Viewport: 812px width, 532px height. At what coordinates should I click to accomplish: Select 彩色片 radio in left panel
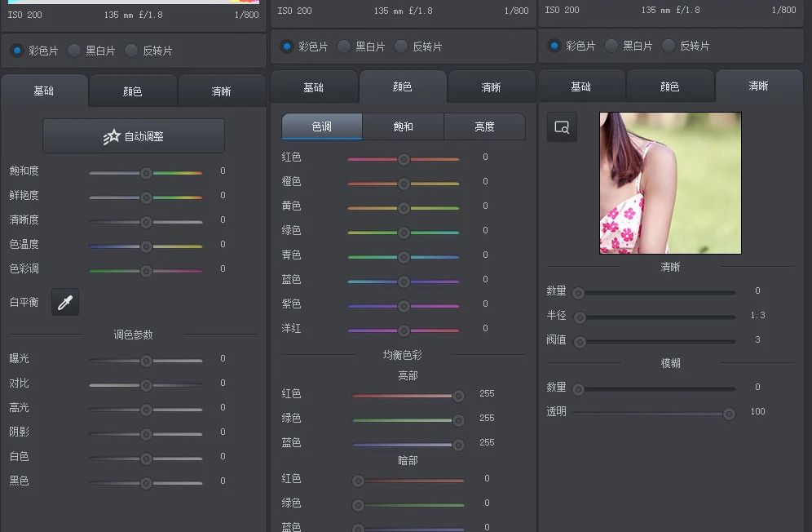(17, 51)
